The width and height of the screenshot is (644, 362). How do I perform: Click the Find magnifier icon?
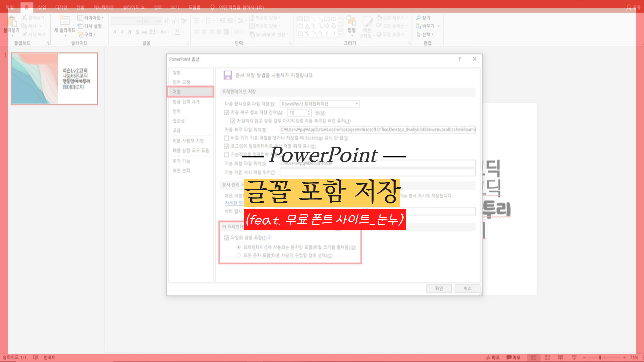click(x=418, y=18)
